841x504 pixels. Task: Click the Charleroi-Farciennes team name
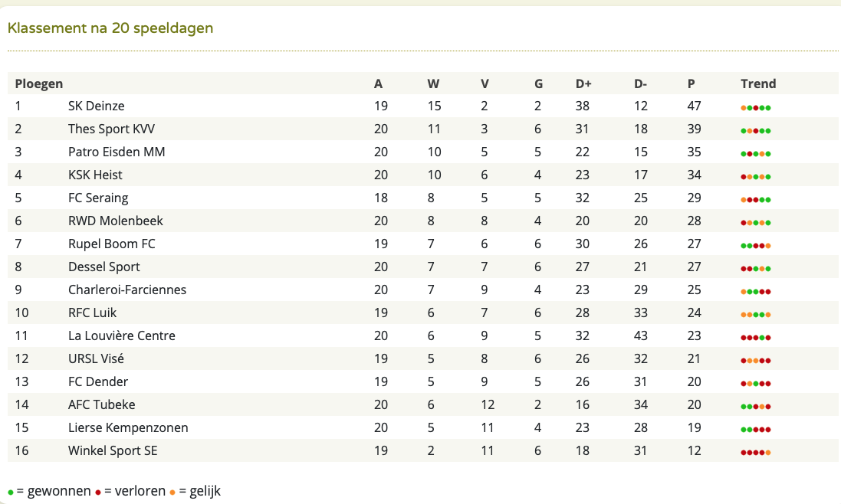(127, 290)
